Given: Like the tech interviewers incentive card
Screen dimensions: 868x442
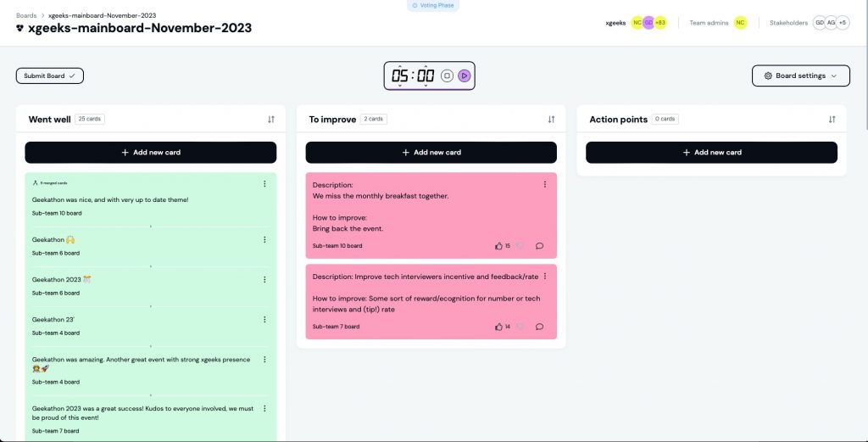Looking at the screenshot, I should (498, 327).
